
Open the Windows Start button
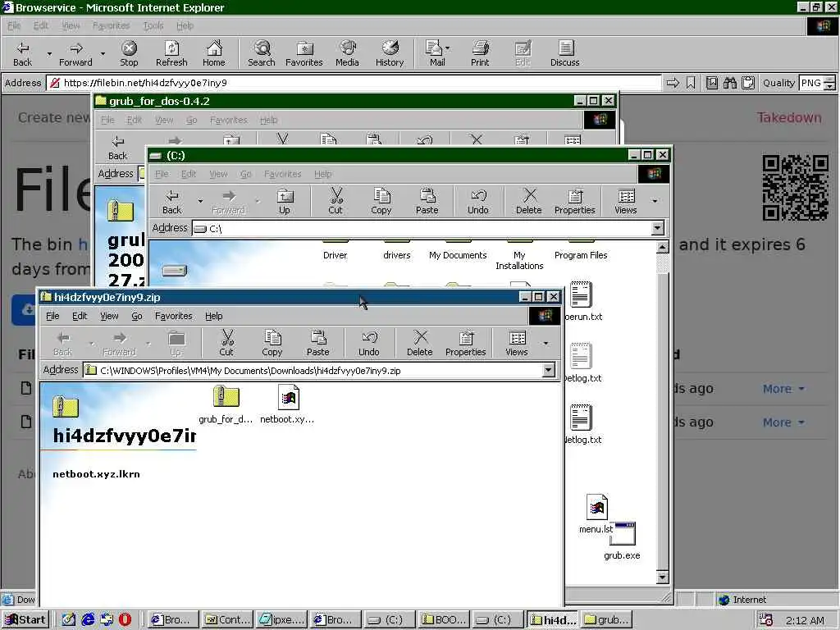pos(25,620)
